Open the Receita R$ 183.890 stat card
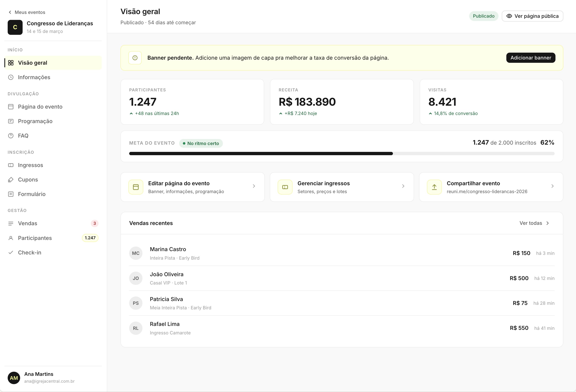The height and width of the screenshot is (392, 576). point(342,102)
